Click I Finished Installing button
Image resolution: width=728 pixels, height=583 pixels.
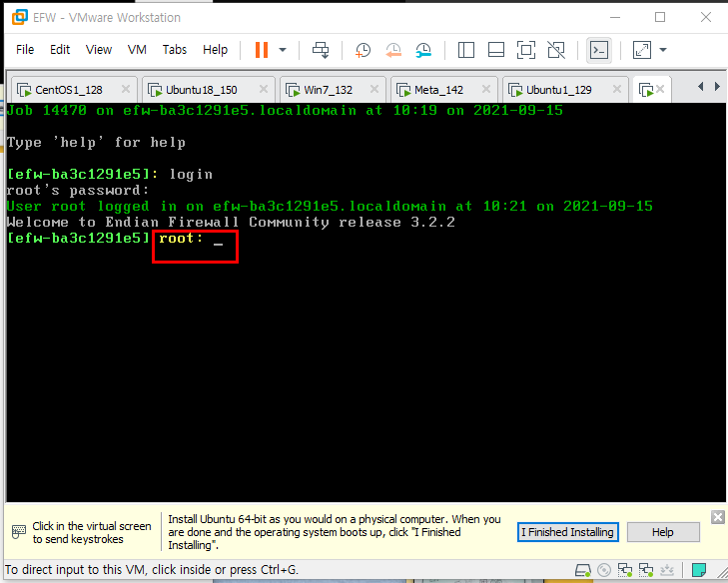click(x=567, y=532)
